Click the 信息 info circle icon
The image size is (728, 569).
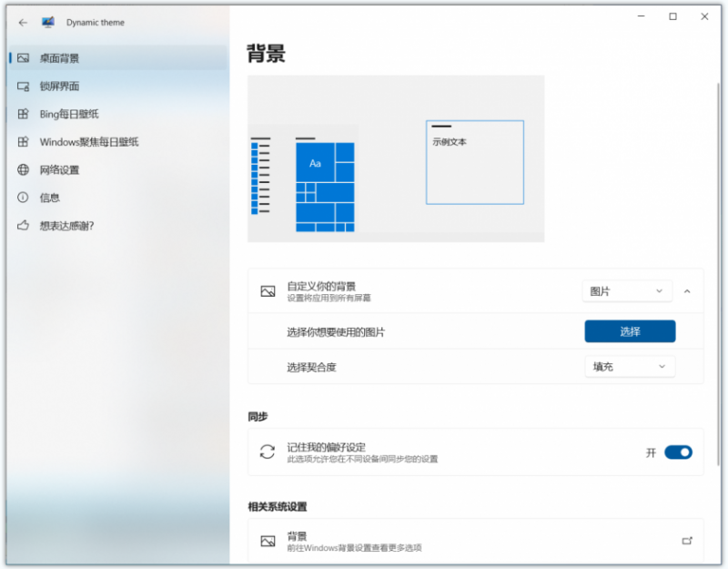click(x=23, y=198)
